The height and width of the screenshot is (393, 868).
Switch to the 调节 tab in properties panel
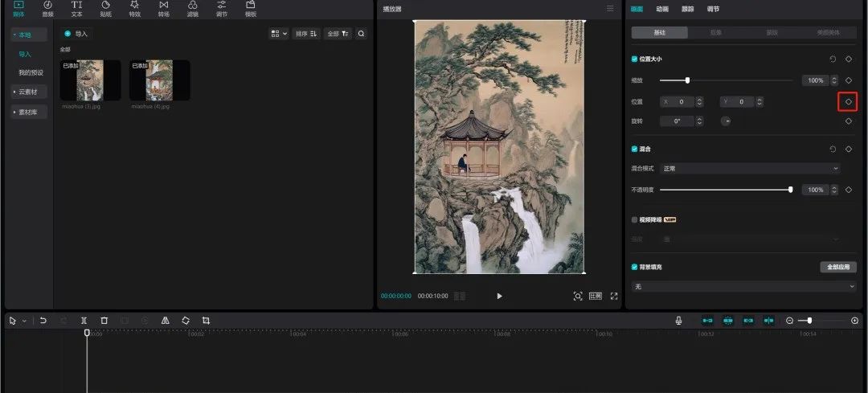[713, 9]
